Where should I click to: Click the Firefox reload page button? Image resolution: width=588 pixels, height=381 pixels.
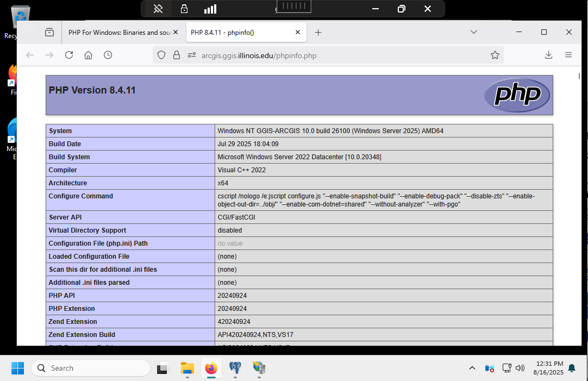point(69,55)
